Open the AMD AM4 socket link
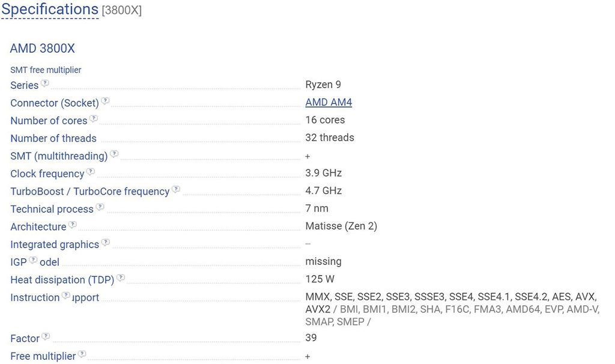Viewport: 615px width, 364px height. 329,102
